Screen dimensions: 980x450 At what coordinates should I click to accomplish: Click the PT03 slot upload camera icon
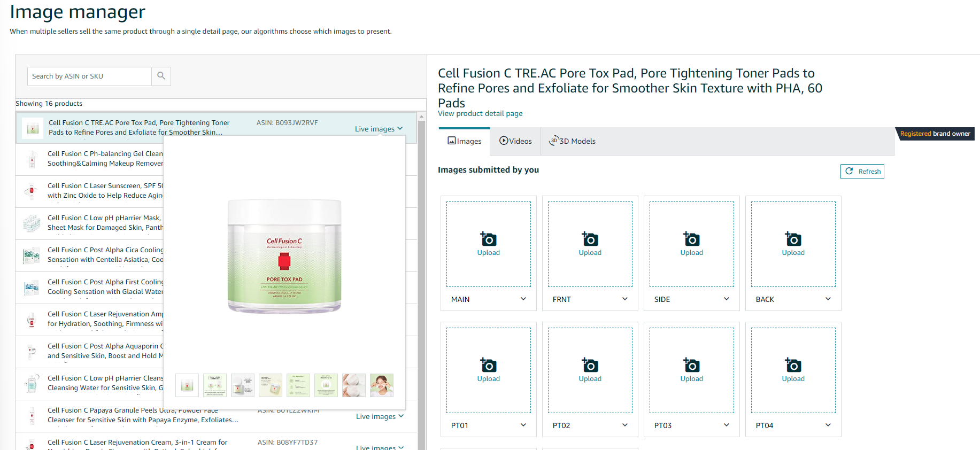tap(691, 364)
